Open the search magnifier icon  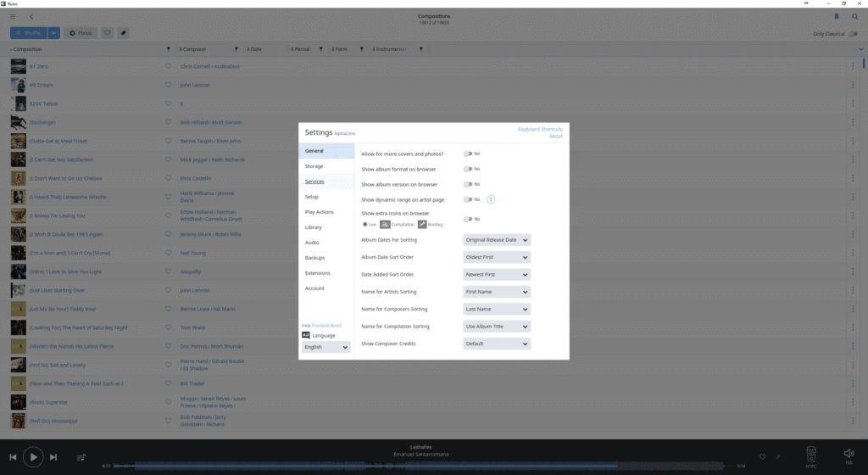tap(854, 17)
